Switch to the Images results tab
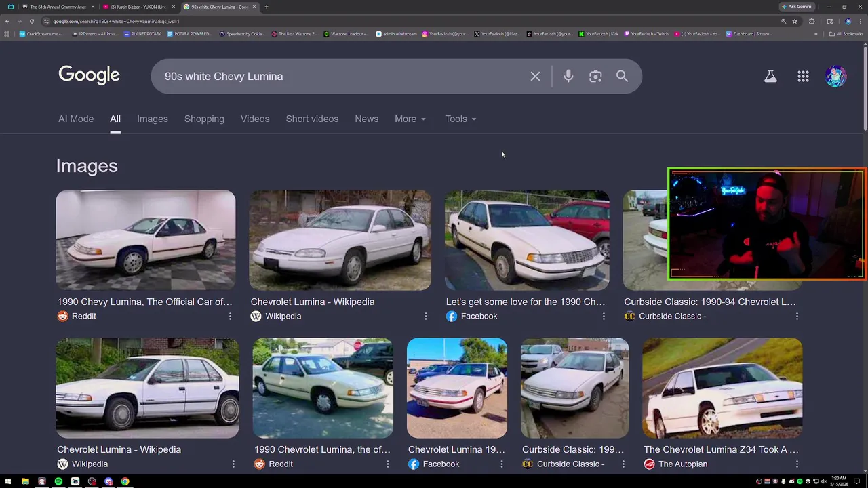 (x=152, y=119)
